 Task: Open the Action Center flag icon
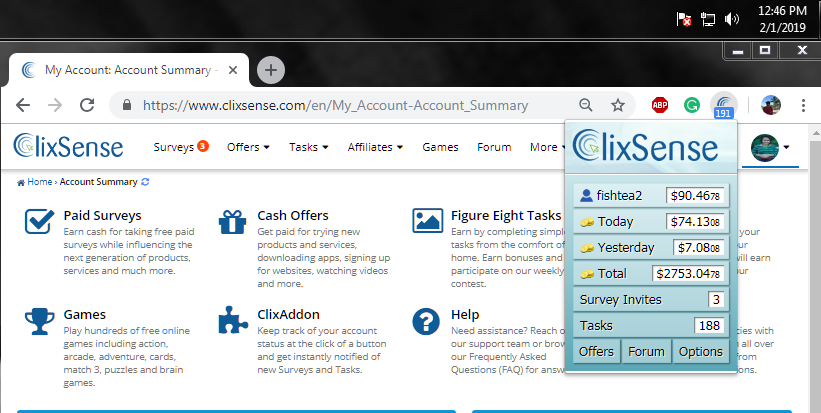(x=684, y=20)
